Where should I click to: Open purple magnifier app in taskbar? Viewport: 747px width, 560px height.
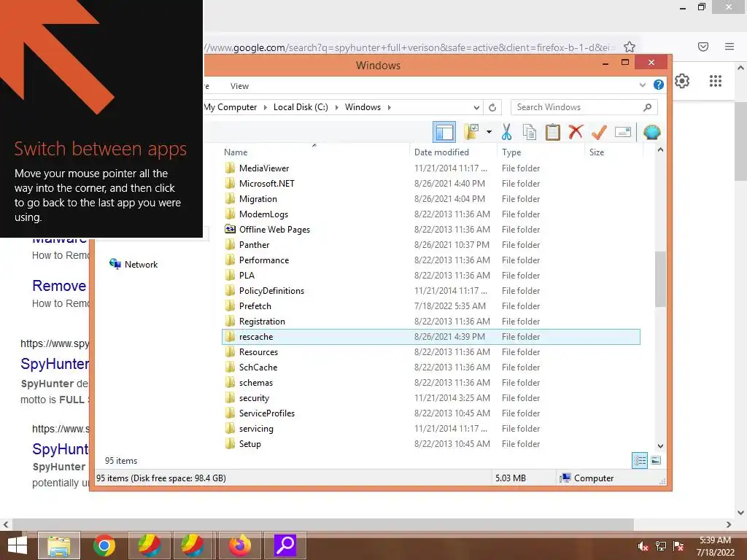click(285, 545)
